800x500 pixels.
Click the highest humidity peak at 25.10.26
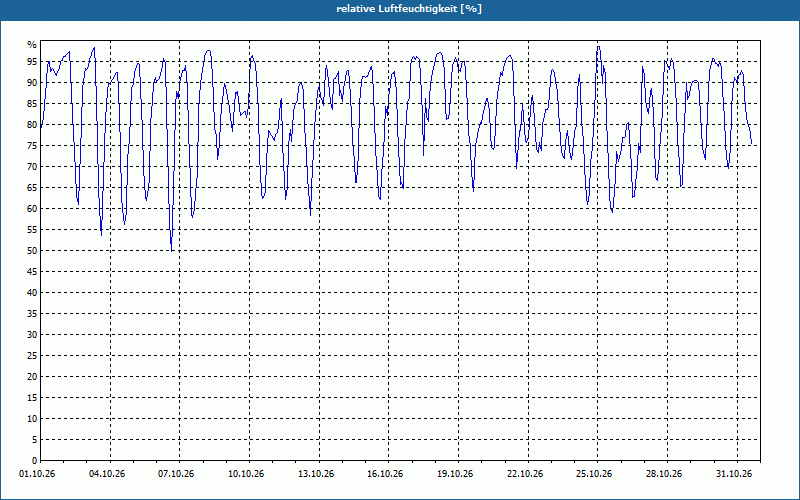[x=598, y=47]
